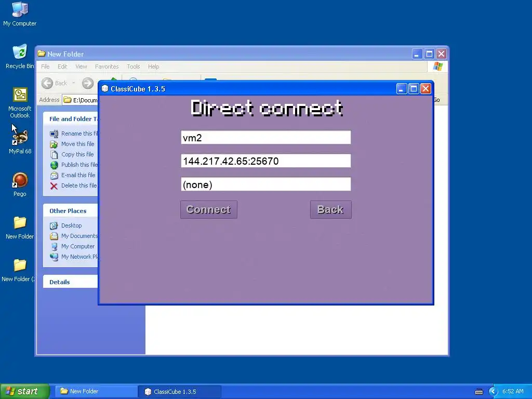Click the clock showing 6:52 AM
Image resolution: width=532 pixels, height=399 pixels.
point(513,392)
